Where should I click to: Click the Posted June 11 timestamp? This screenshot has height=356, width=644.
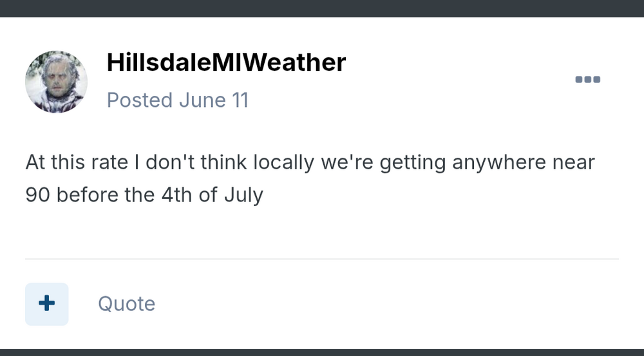coord(178,100)
